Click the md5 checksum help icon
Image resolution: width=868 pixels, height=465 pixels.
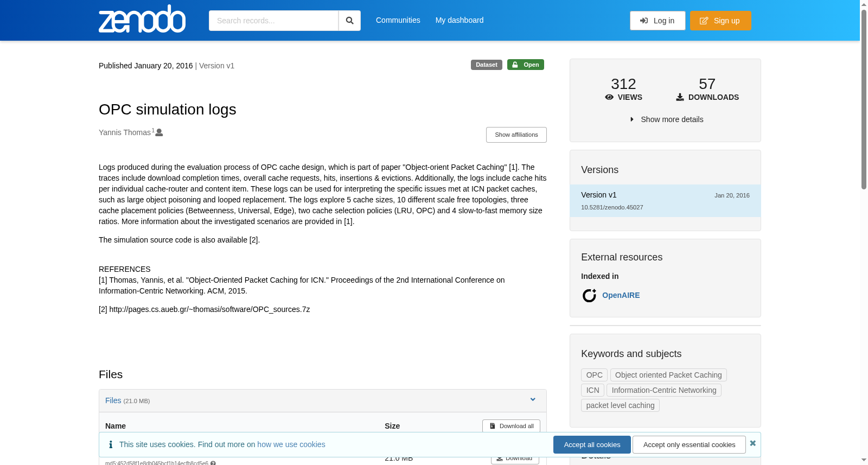pos(213,463)
